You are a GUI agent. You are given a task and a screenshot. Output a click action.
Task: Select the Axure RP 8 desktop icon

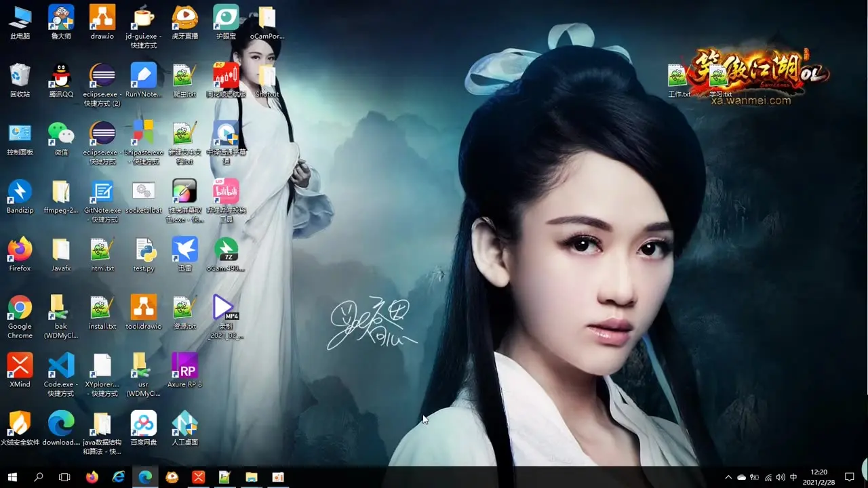(x=184, y=370)
